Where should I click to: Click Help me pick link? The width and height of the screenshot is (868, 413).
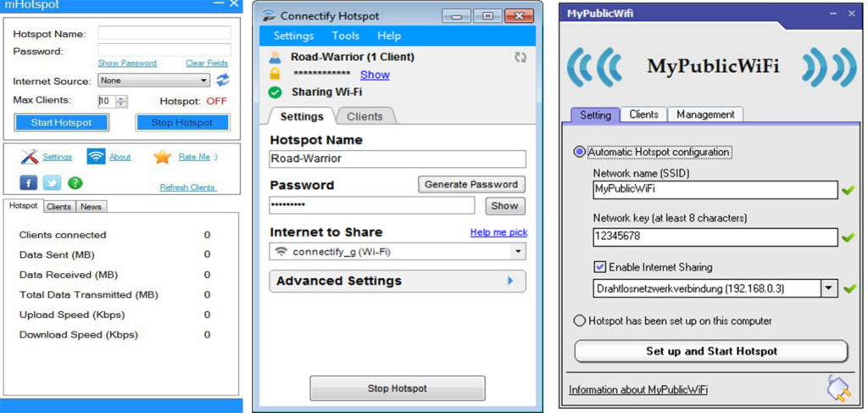(498, 232)
